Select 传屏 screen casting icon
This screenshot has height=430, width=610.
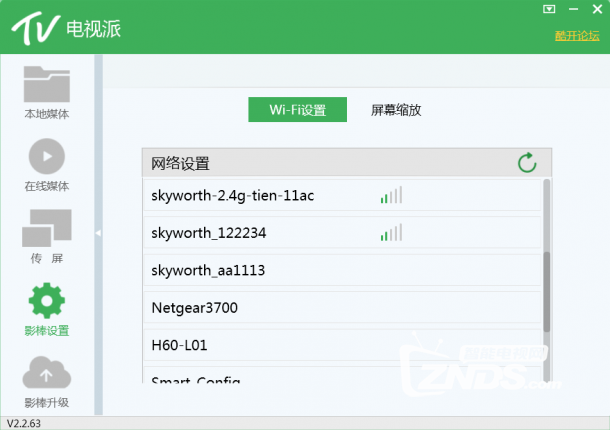pyautogui.click(x=47, y=228)
